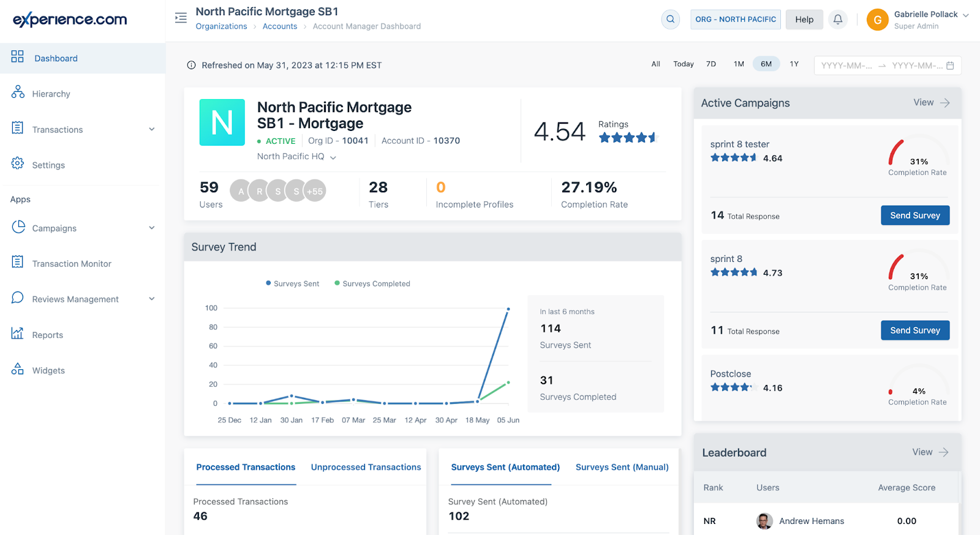This screenshot has height=535, width=980.
Task: Go to Dashboard in sidebar
Action: pyautogui.click(x=83, y=58)
